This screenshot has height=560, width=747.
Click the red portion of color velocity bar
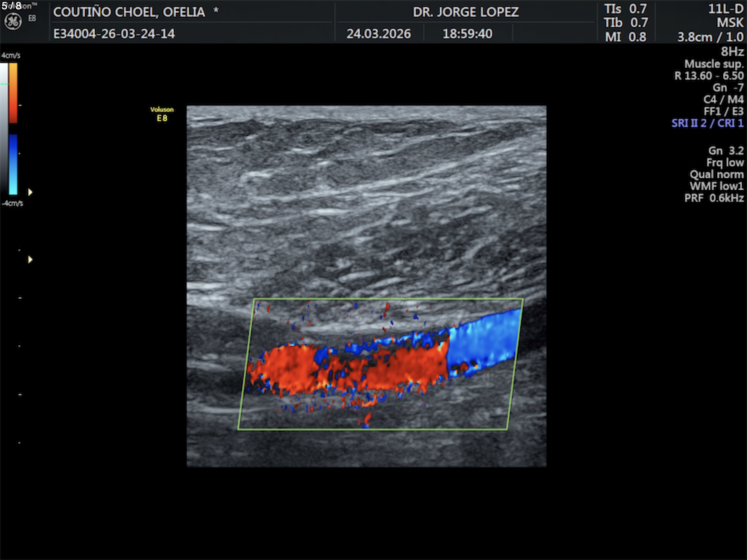13,93
